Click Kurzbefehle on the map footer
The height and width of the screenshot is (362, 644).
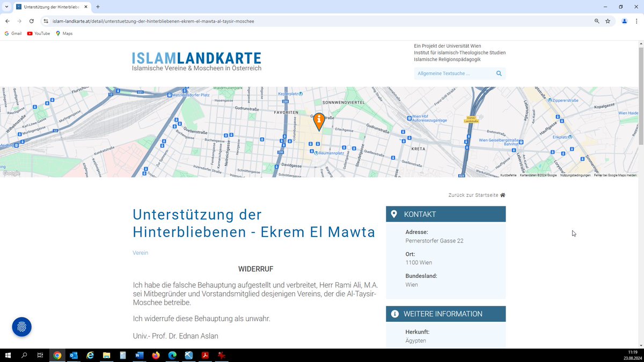click(x=508, y=175)
